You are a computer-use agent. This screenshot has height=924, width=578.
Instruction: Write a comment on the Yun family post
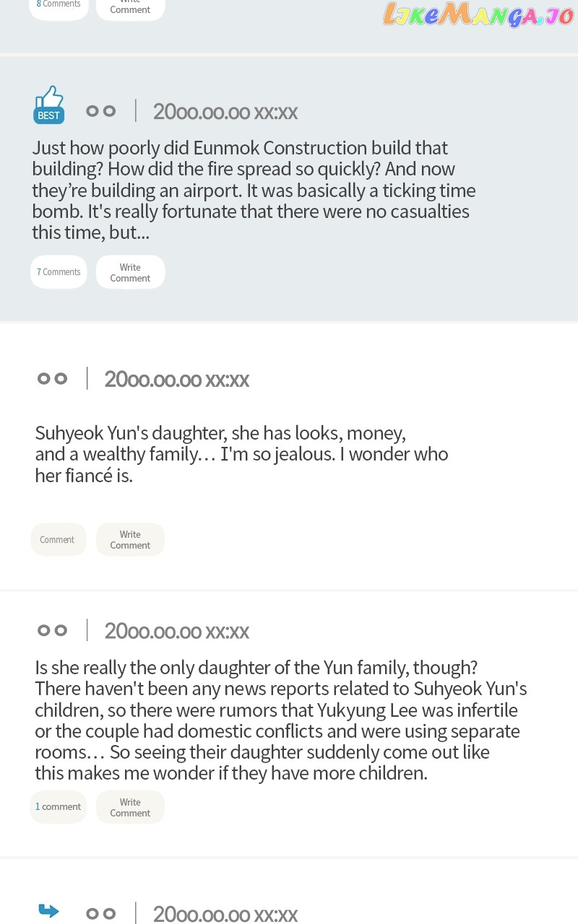pyautogui.click(x=130, y=807)
